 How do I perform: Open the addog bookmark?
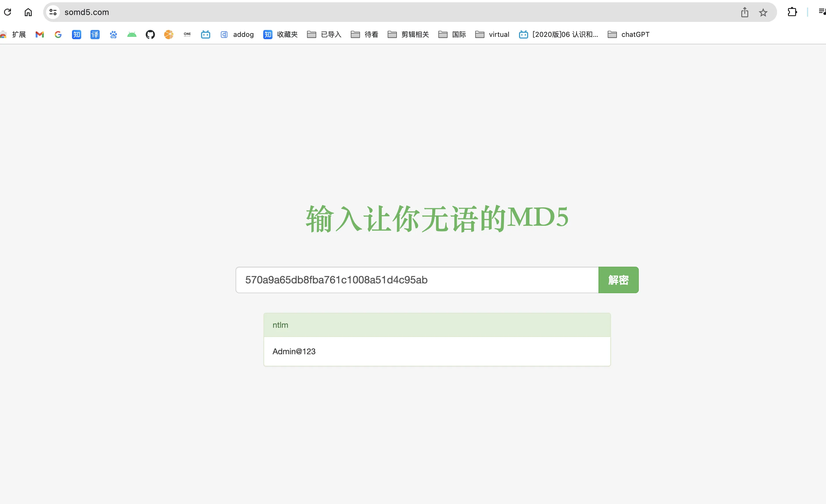click(x=237, y=34)
